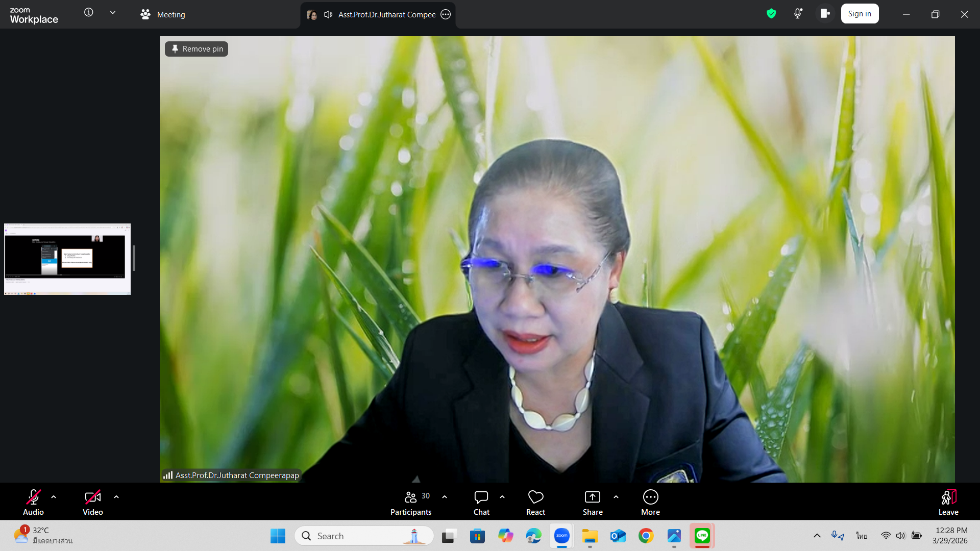980x551 pixels.
Task: Open the tab's three-dot options button
Action: tap(446, 15)
